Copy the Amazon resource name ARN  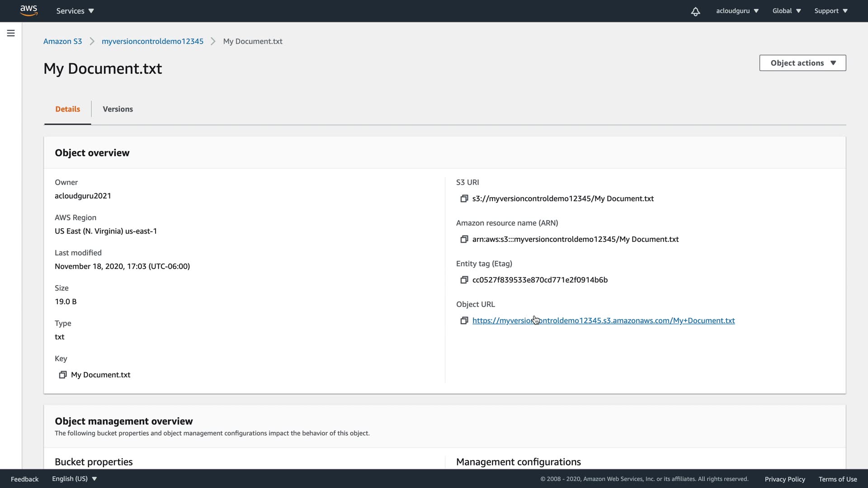tap(464, 239)
